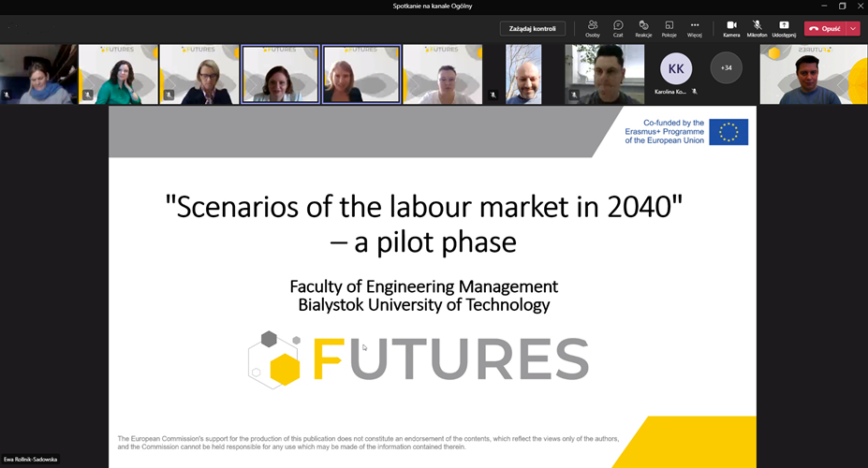Open the Reakcje reactions menu
The width and height of the screenshot is (868, 468).
[643, 28]
